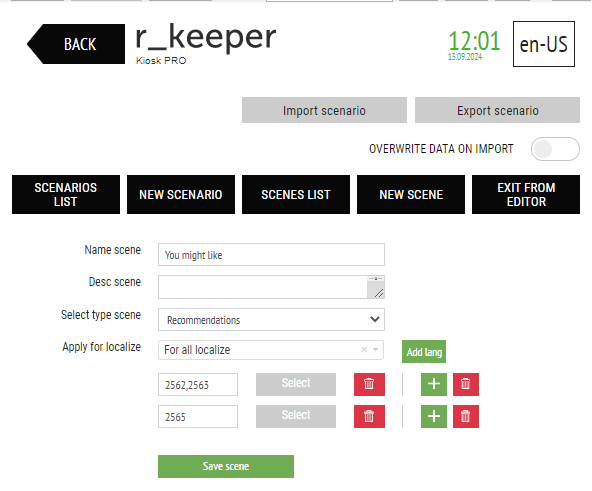Toggle Overwrite data on import switch
This screenshot has width=592, height=491.
(x=555, y=149)
